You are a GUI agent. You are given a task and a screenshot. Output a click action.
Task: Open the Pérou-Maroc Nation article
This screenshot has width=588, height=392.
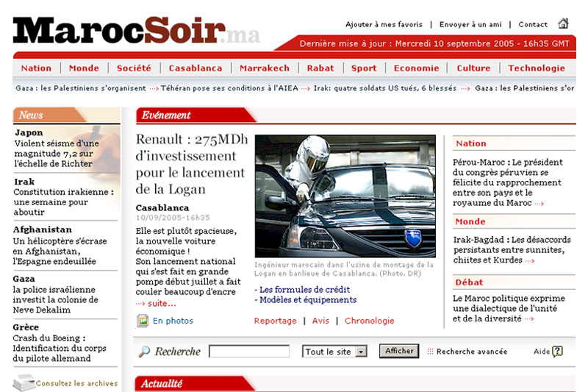point(507,182)
